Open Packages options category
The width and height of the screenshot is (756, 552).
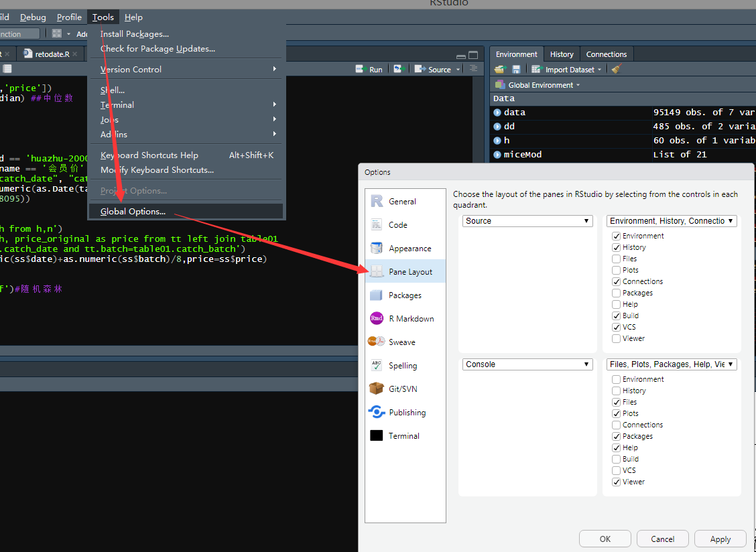point(405,295)
